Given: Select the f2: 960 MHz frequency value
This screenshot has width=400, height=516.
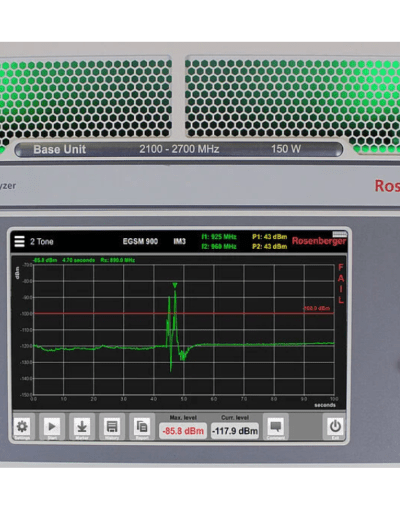Looking at the screenshot, I should point(219,246).
